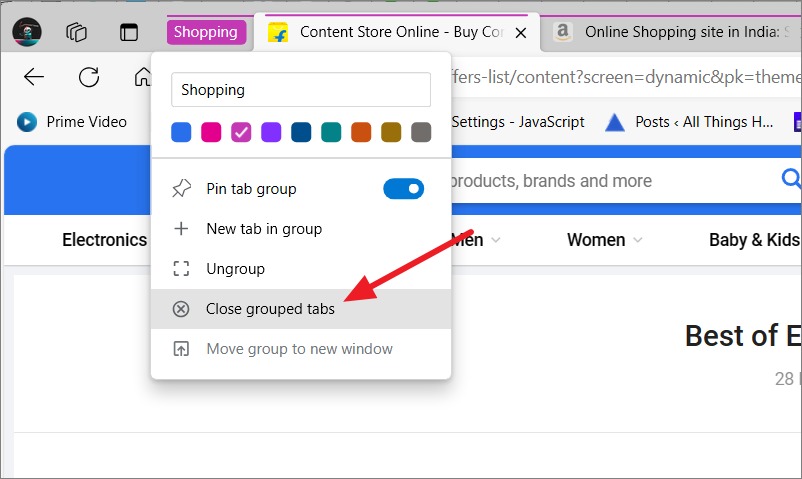Close the Content Store Online tab
Image resolution: width=802 pixels, height=479 pixels.
click(x=521, y=33)
